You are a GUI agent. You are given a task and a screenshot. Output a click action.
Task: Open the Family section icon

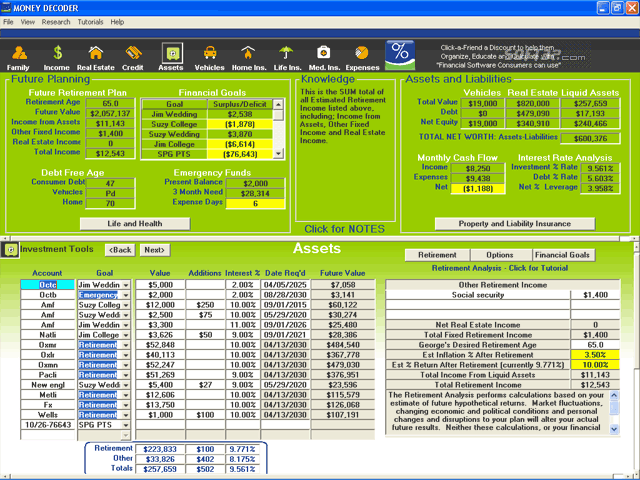(x=19, y=58)
